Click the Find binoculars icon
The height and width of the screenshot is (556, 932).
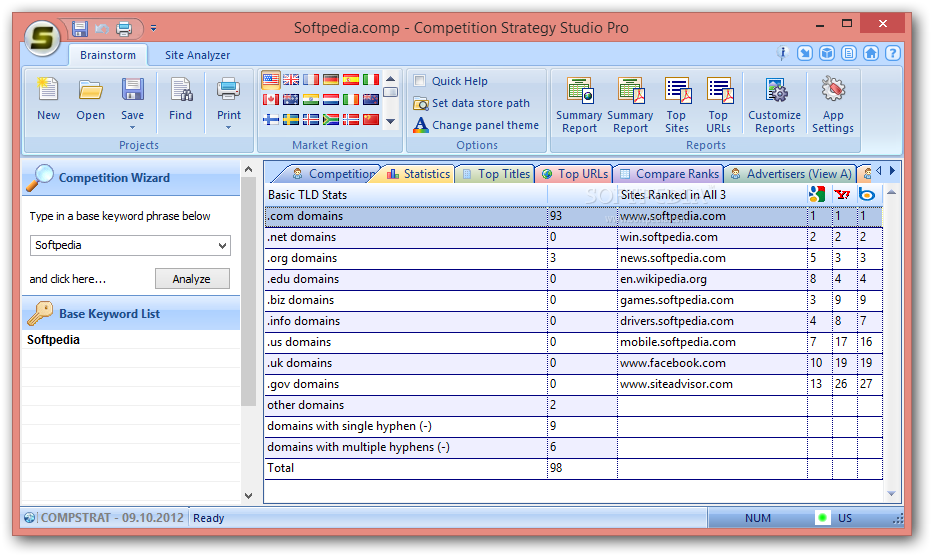click(181, 90)
